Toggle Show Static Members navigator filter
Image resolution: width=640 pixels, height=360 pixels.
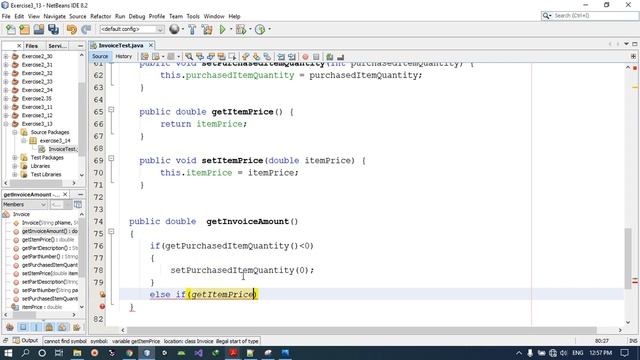click(36, 327)
